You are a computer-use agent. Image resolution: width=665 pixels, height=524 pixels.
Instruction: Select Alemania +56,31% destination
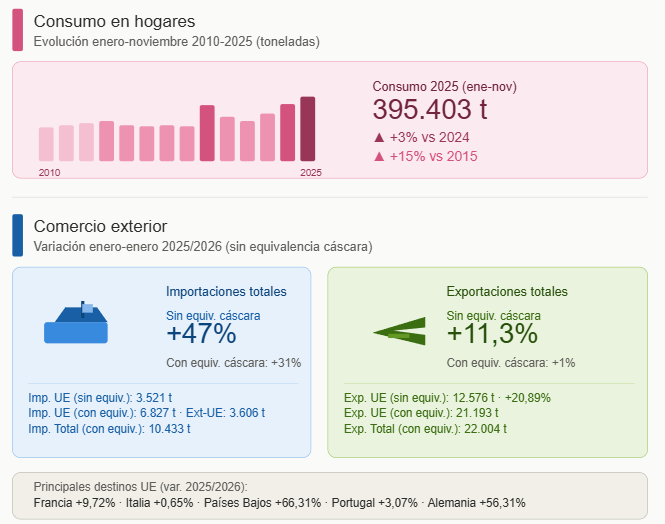click(476, 502)
